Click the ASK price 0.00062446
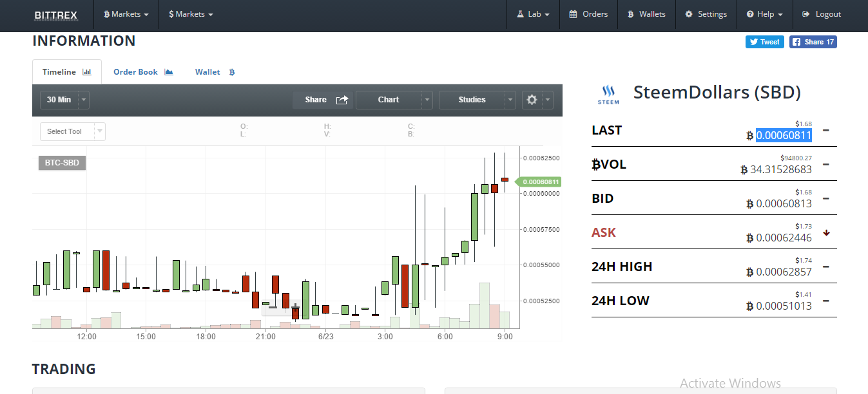 [784, 238]
